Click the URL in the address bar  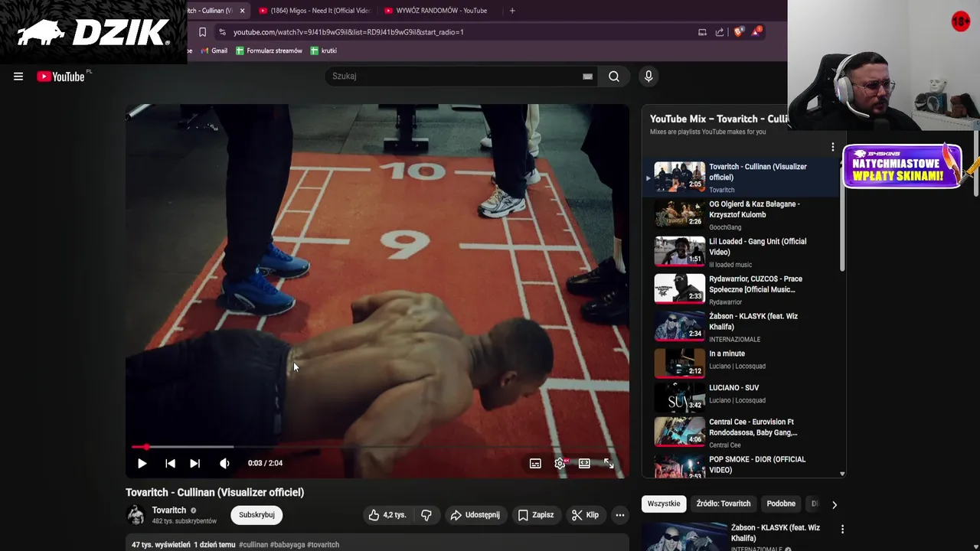pos(348,32)
